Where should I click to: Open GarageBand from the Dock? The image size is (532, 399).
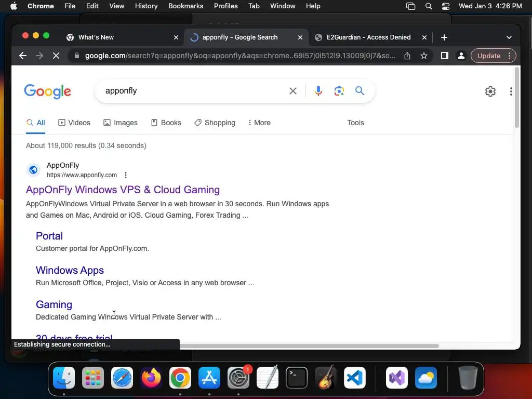tap(326, 378)
